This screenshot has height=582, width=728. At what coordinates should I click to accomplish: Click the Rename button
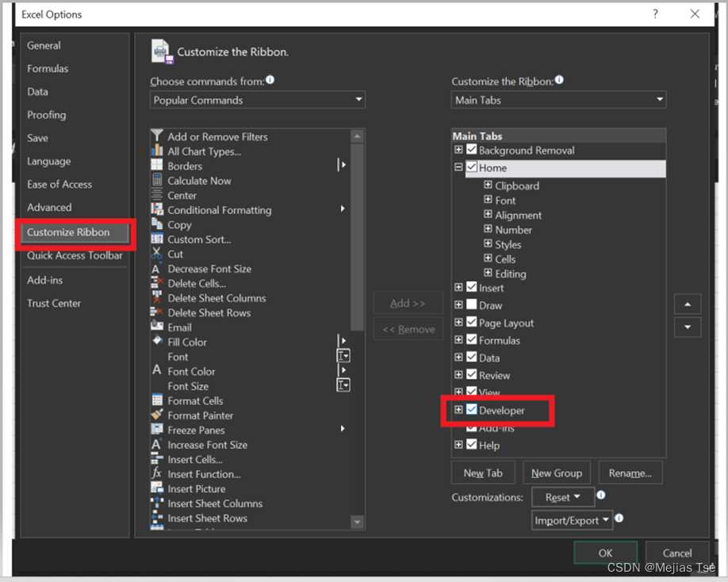pos(630,473)
